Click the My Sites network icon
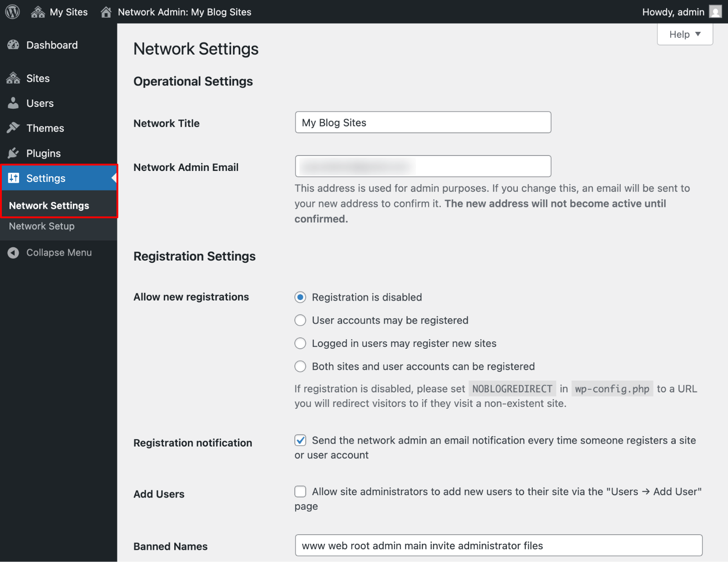Viewport: 728px width, 562px height. point(38,12)
